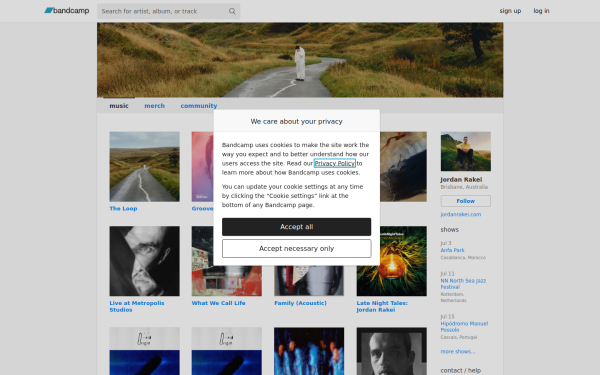Viewport: 600px width, 375px height.
Task: Switch to the merch tab
Action: tap(155, 106)
